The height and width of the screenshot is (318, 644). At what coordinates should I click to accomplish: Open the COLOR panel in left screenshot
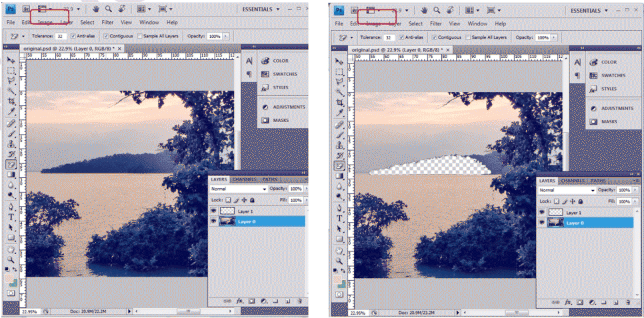click(x=275, y=61)
